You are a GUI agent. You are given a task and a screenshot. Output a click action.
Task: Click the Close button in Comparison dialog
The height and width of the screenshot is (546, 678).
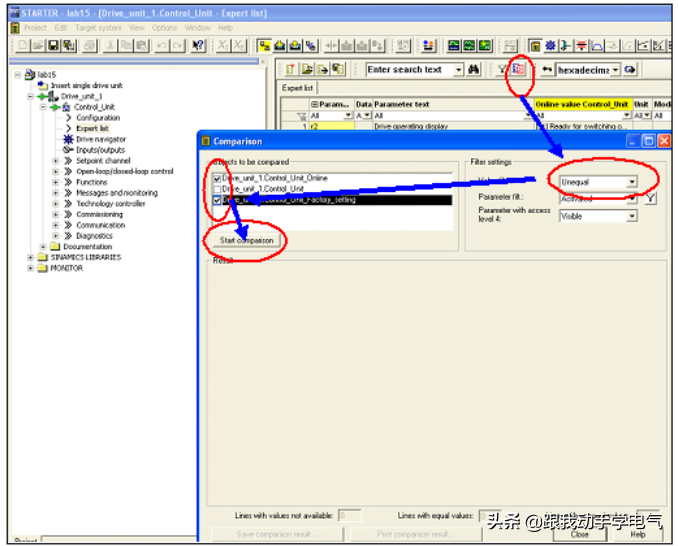click(580, 534)
